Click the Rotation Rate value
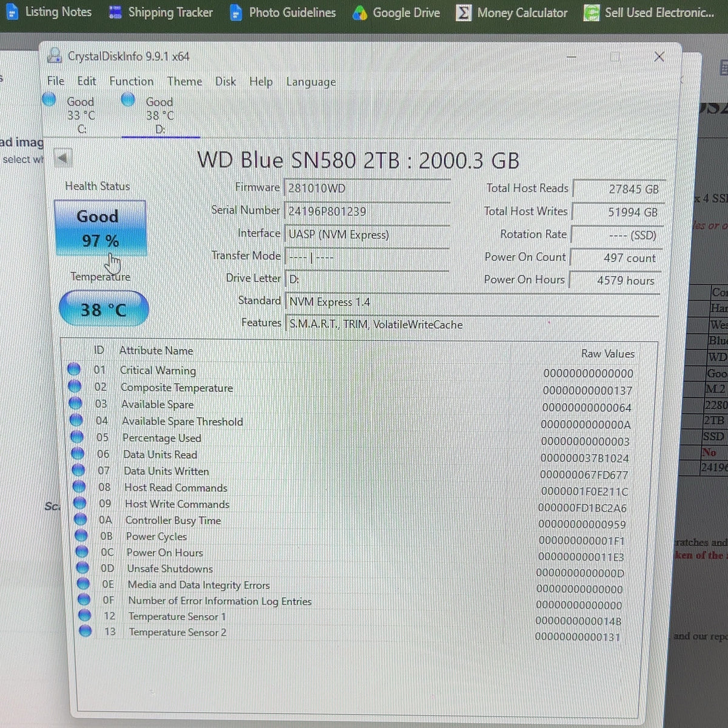Screen dimensions: 728x728 pyautogui.click(x=617, y=235)
